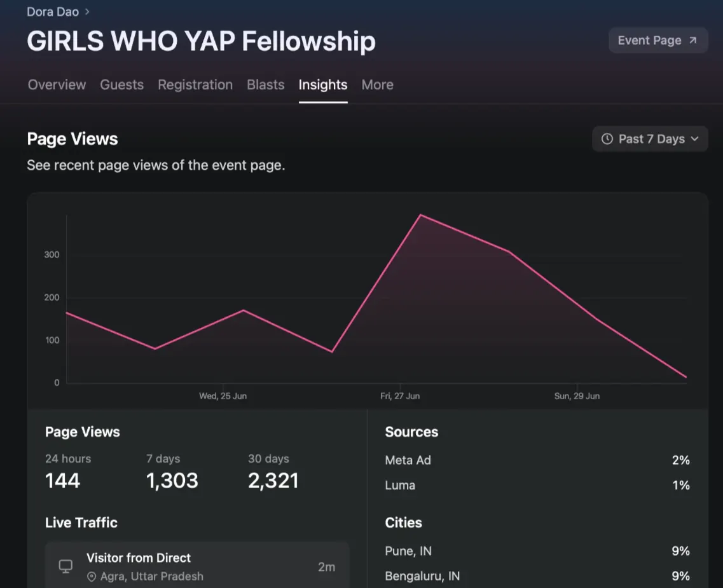Click the location pin icon next to Agra
Image resolution: width=723 pixels, height=588 pixels.
(92, 577)
